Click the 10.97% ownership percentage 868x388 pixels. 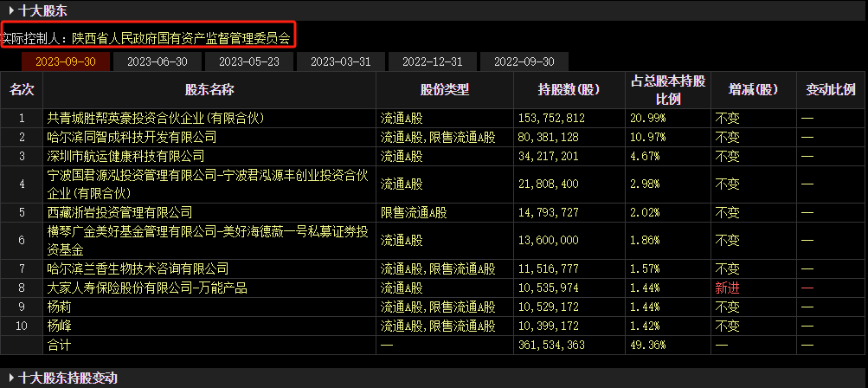pos(647,137)
